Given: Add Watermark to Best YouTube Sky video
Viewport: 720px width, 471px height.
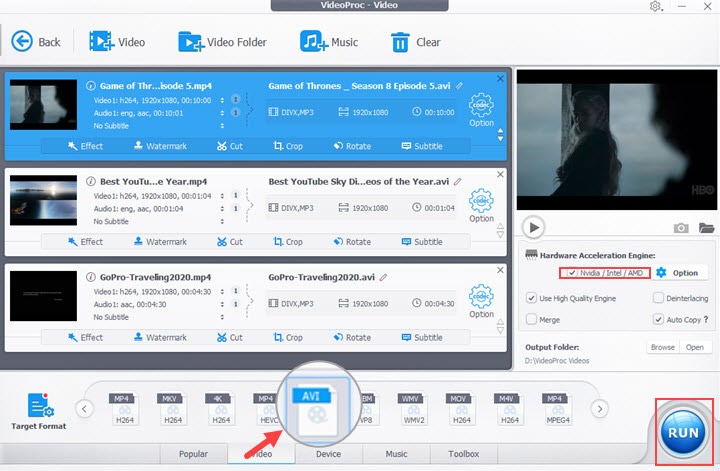Looking at the screenshot, I should point(160,241).
